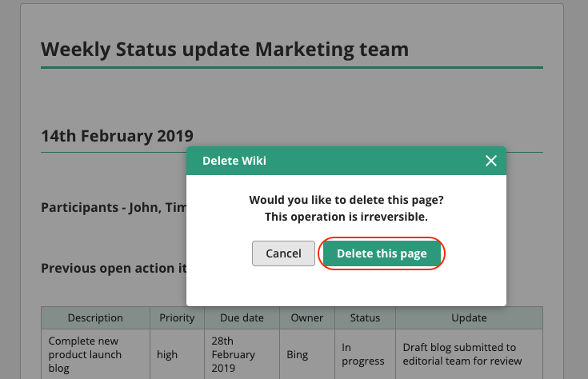Click the Bing owner cell
The width and height of the screenshot is (588, 379).
point(297,354)
